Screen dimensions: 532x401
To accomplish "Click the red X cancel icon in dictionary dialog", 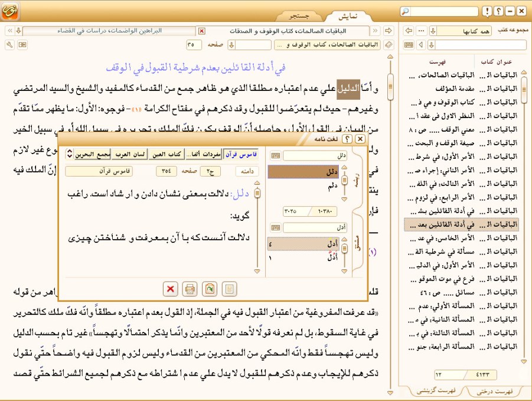I will pyautogui.click(x=171, y=289).
